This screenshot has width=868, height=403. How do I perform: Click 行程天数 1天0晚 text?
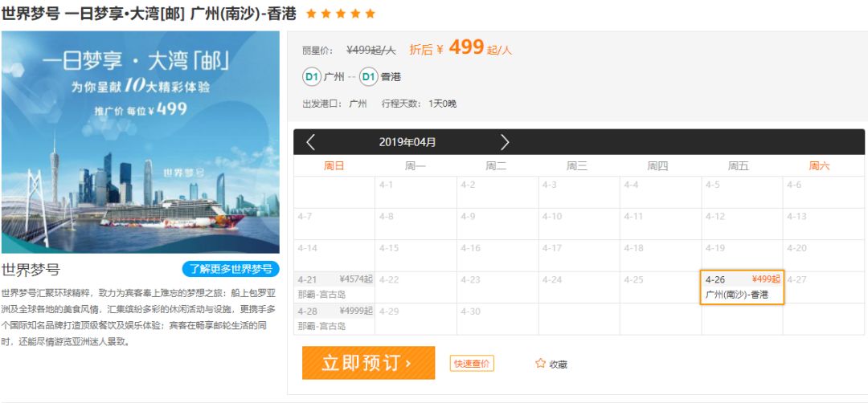pyautogui.click(x=419, y=104)
